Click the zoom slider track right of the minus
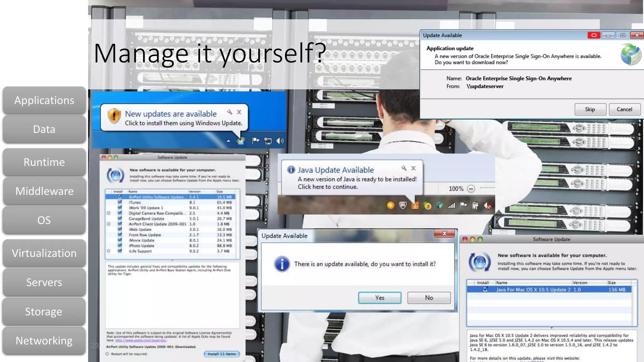The height and width of the screenshot is (362, 644). click(x=488, y=188)
